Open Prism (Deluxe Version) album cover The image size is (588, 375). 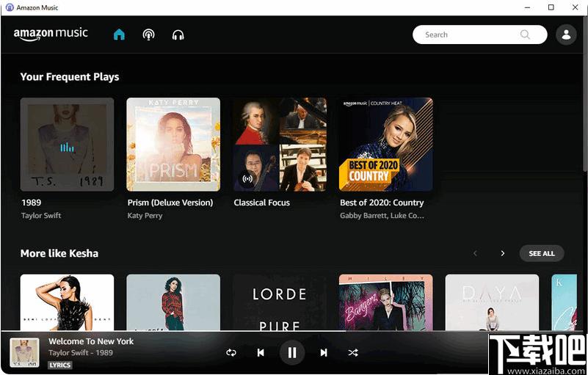[x=173, y=145]
